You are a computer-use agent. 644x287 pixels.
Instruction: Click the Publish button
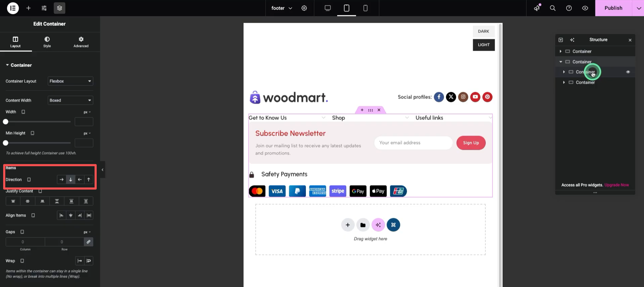(613, 8)
